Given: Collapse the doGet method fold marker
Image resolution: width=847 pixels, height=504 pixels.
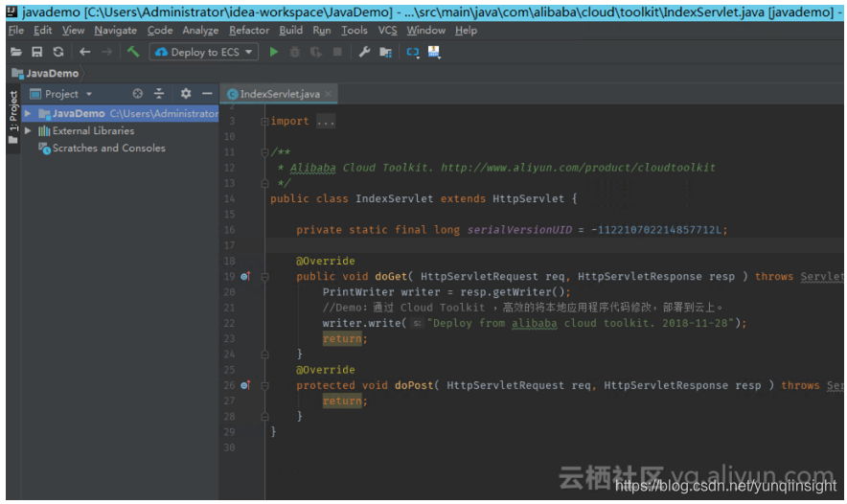Looking at the screenshot, I should pyautogui.click(x=264, y=277).
